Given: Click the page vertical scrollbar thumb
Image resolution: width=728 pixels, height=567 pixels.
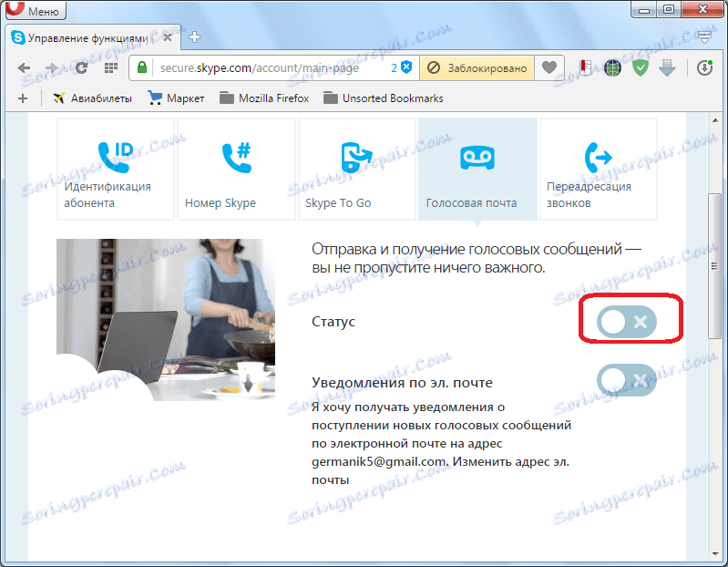Looking at the screenshot, I should click(x=715, y=266).
